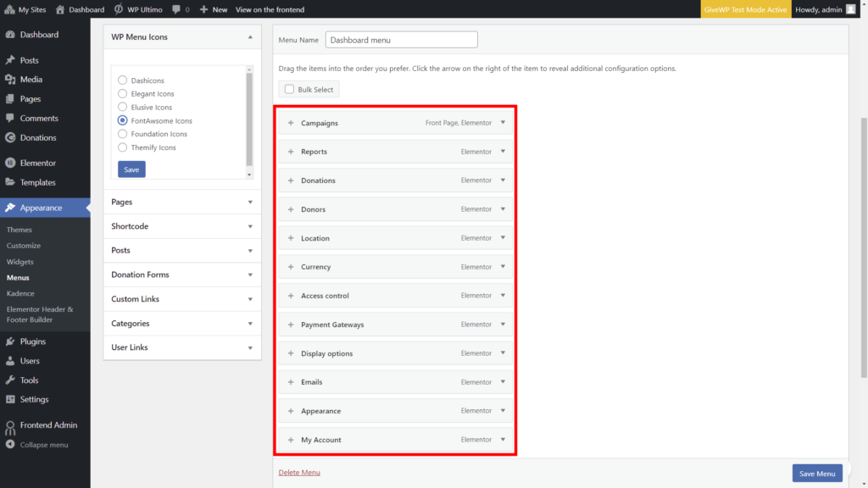Click the Delete Menu link
Image resolution: width=868 pixels, height=488 pixels.
click(x=299, y=471)
